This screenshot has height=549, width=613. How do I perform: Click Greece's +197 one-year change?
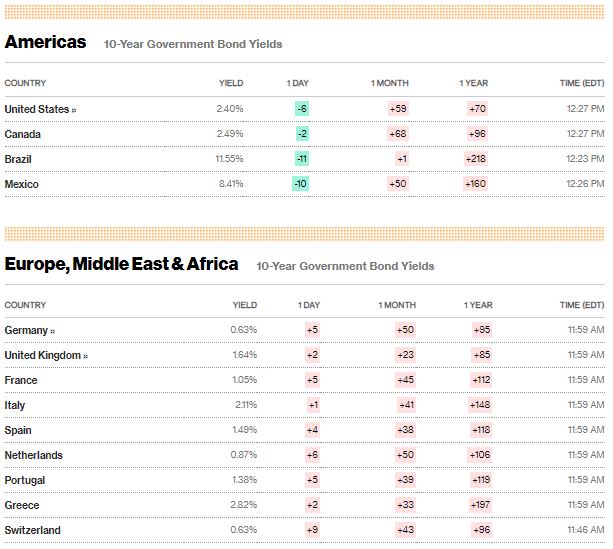point(481,505)
